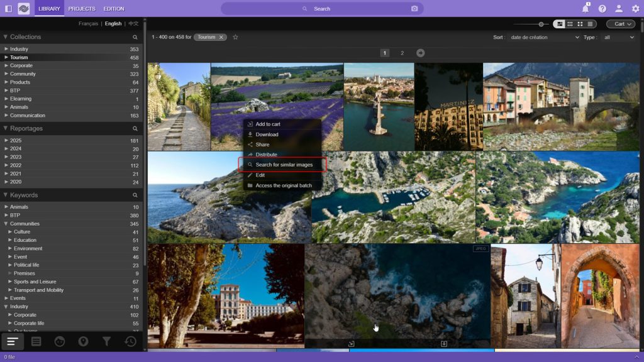Go to results page 2
Screen dimensions: 644x362
point(402,53)
